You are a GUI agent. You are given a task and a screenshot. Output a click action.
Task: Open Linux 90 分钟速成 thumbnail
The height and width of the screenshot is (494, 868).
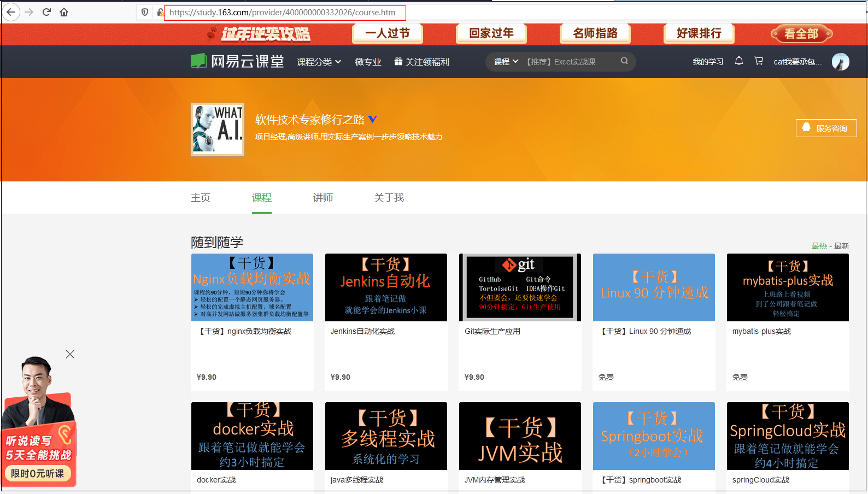click(654, 287)
